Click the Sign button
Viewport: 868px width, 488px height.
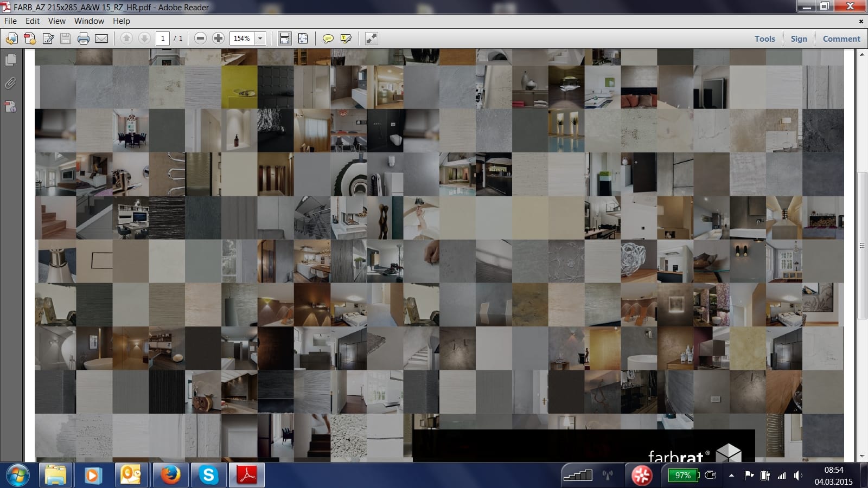[x=799, y=38]
